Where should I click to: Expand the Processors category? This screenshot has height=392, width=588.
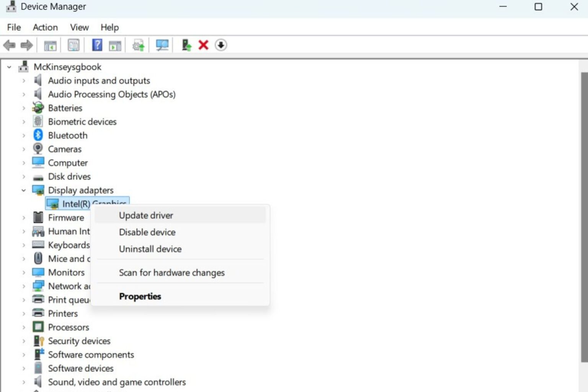(x=24, y=327)
